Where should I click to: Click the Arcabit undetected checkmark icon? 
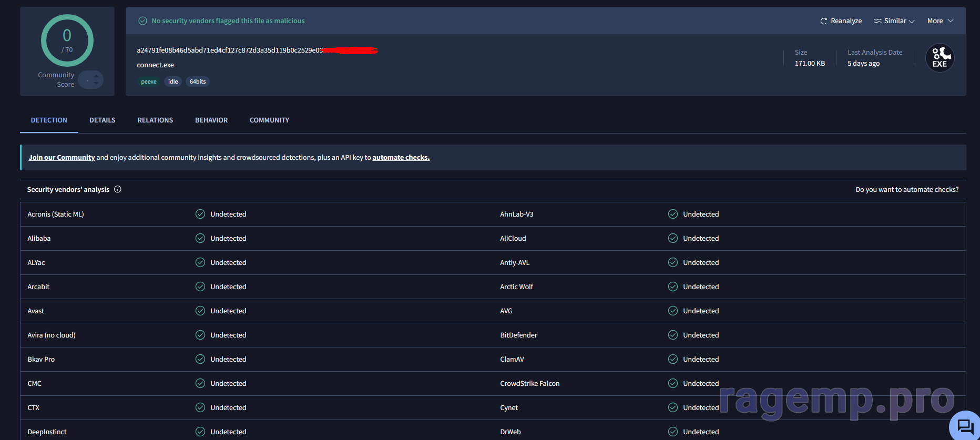coord(200,286)
